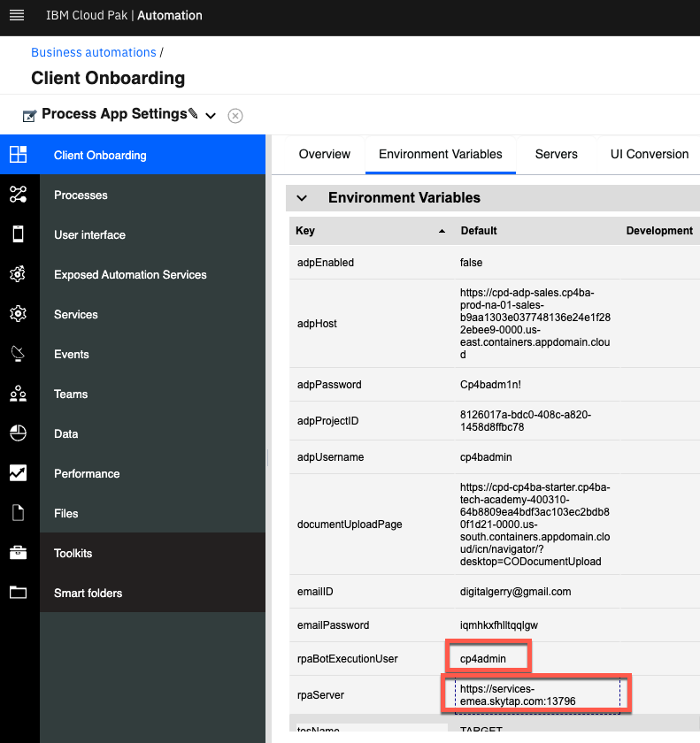Click the pencil edit icon beside Process App Settings
700x743 pixels.
(193, 113)
